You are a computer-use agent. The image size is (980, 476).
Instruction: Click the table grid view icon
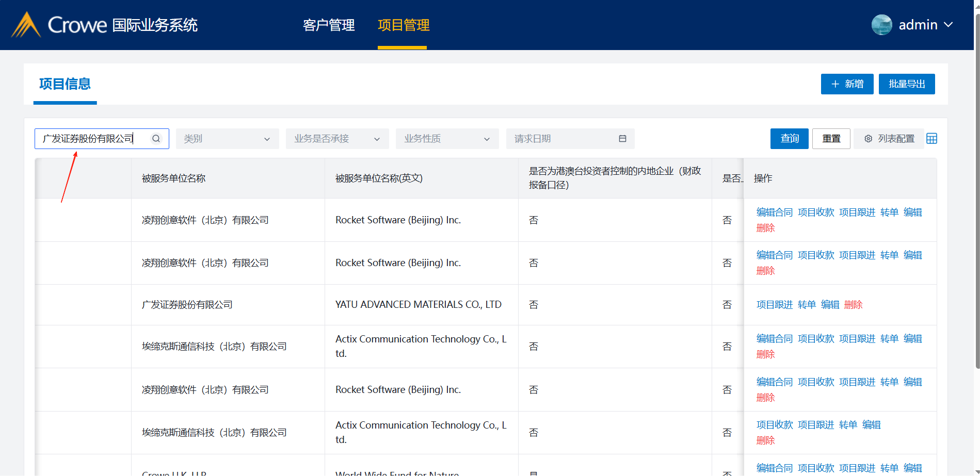(x=931, y=139)
